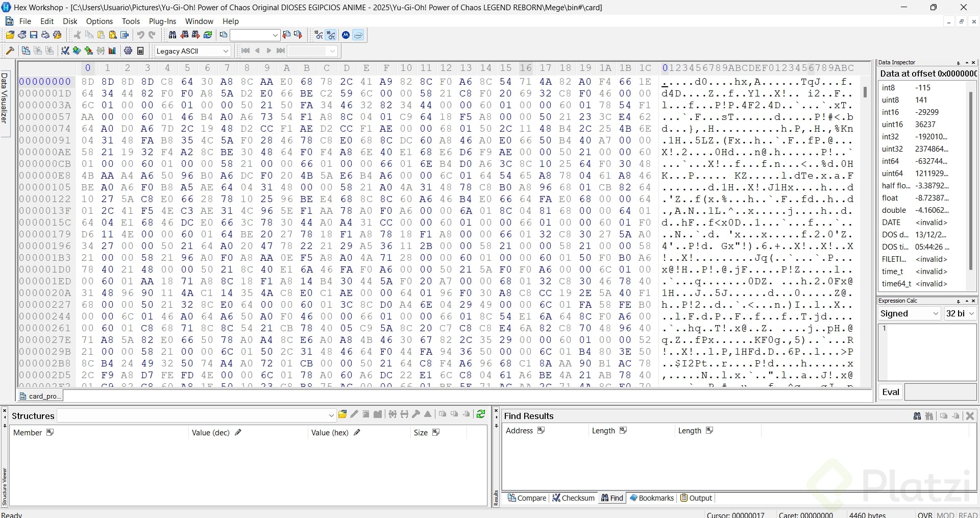Click the Compare files toolbar icon
Screen dimensions: 980x518
[x=26, y=51]
